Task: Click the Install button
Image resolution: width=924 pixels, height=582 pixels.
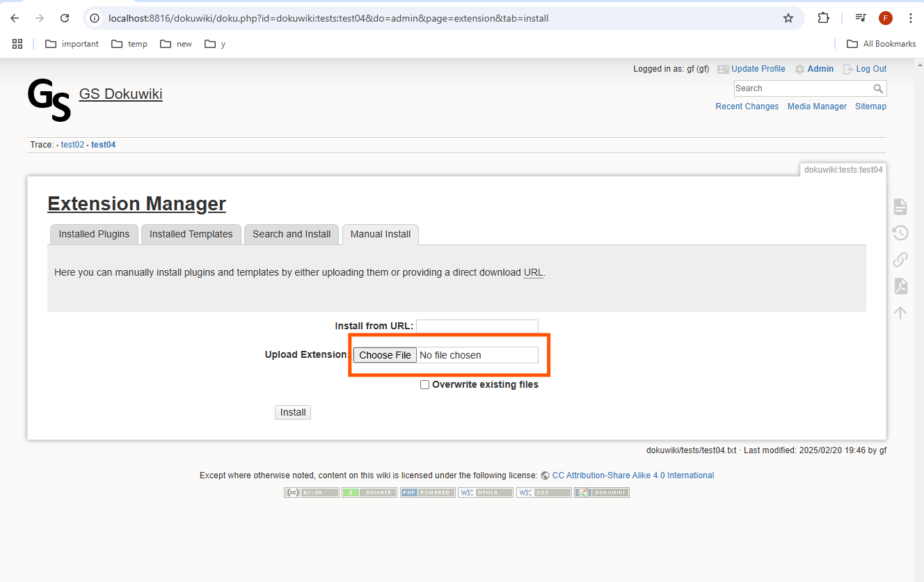Action: (x=293, y=412)
